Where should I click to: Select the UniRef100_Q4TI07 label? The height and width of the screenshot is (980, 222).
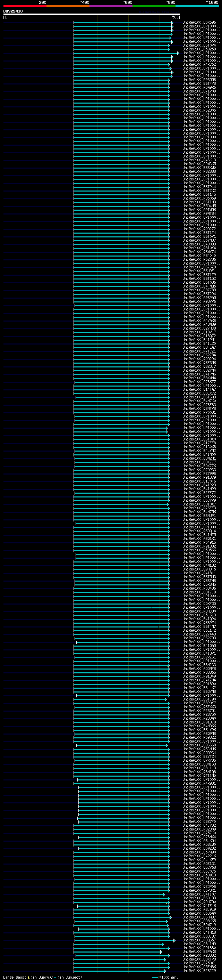tap(199, 894)
